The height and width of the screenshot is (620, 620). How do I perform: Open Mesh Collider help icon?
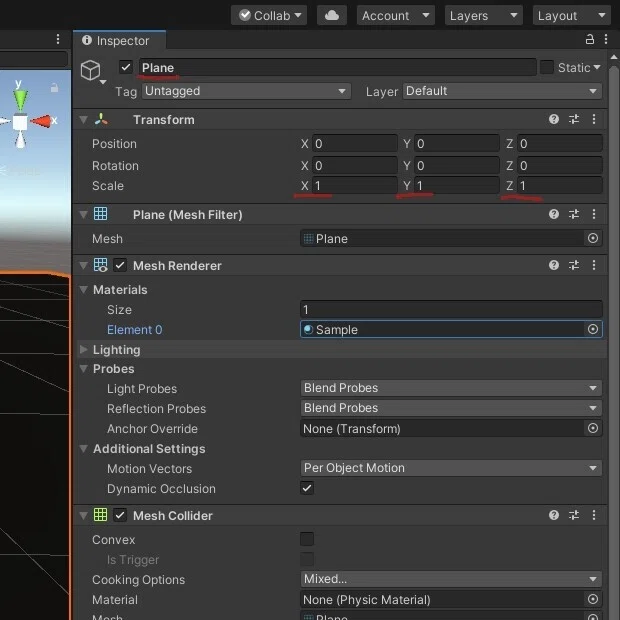tap(554, 515)
